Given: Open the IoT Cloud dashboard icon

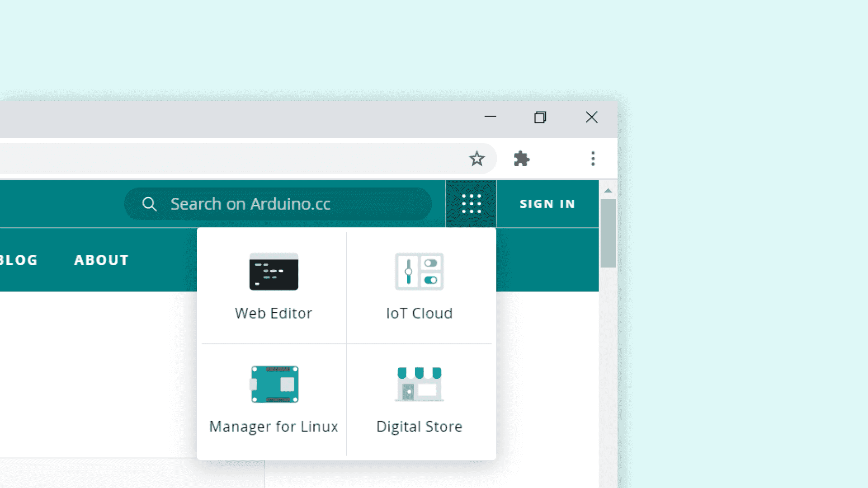Looking at the screenshot, I should 419,272.
